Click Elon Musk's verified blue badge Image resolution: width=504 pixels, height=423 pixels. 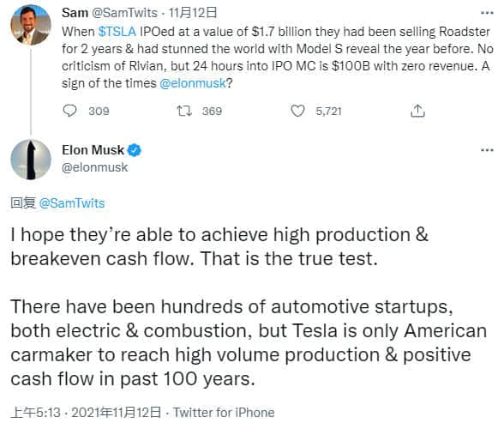coord(135,150)
